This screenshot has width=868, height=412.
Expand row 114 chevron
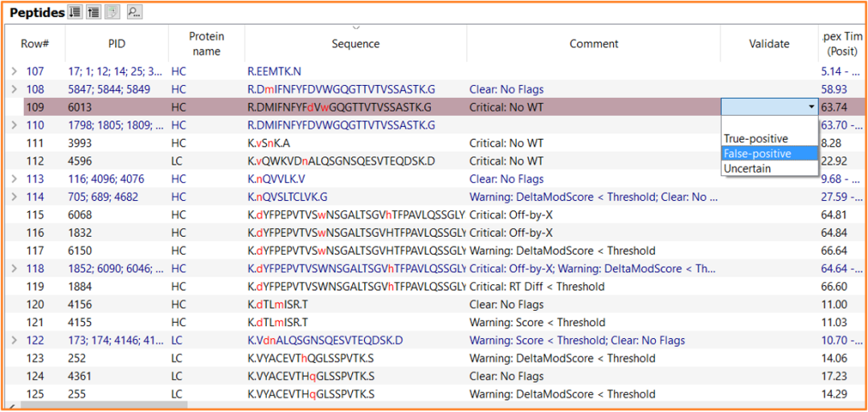(14, 197)
